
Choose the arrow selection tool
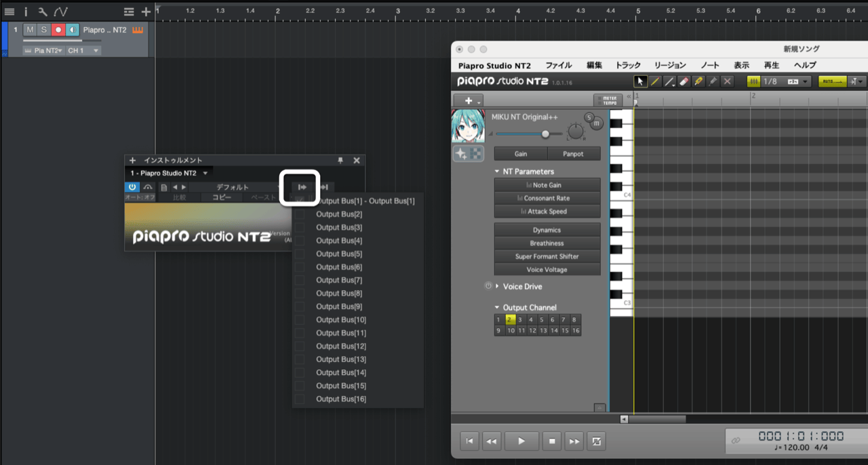pyautogui.click(x=640, y=81)
